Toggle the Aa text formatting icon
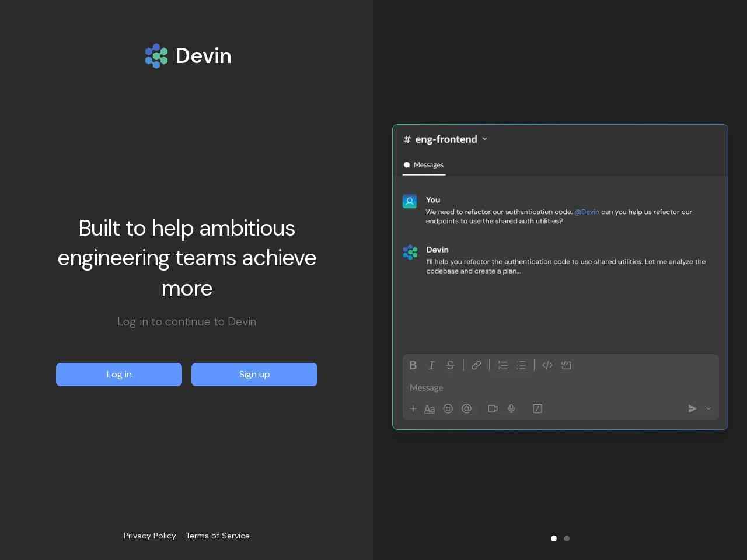The height and width of the screenshot is (560, 747). tap(430, 409)
